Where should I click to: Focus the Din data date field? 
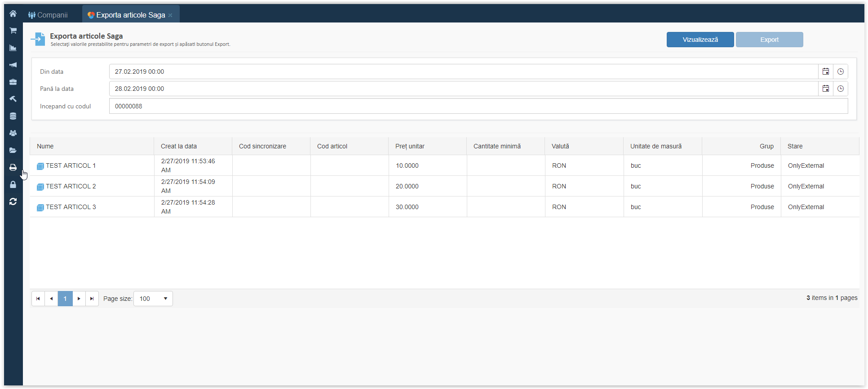[463, 72]
